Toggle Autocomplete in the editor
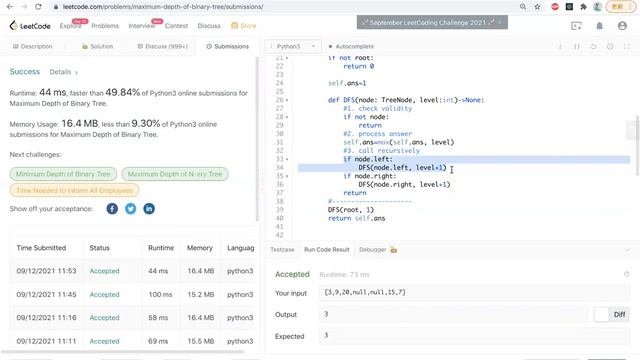The image size is (640, 360). tap(351, 47)
